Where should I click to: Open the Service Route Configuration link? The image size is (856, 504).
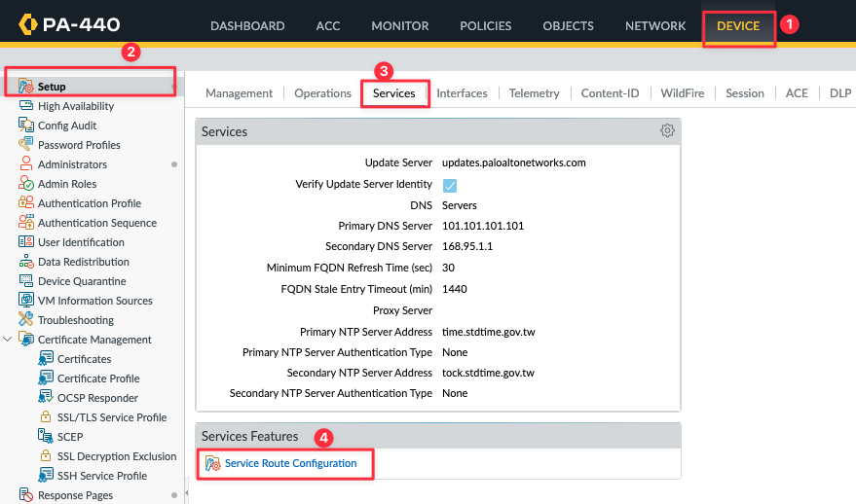tap(290, 463)
